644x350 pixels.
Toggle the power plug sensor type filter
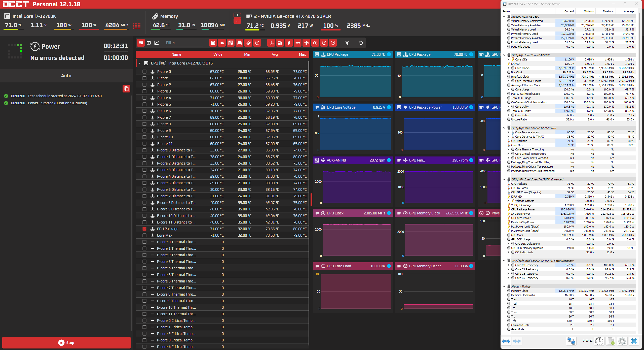pyautogui.click(x=289, y=43)
